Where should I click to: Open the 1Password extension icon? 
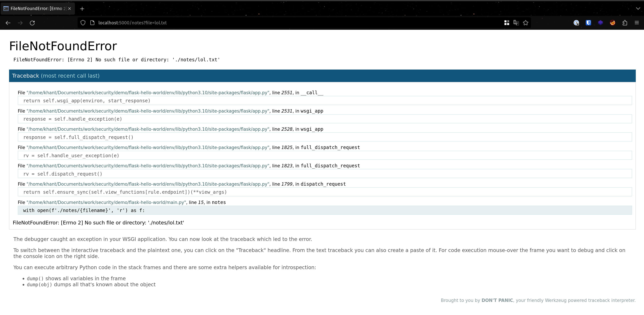[576, 23]
